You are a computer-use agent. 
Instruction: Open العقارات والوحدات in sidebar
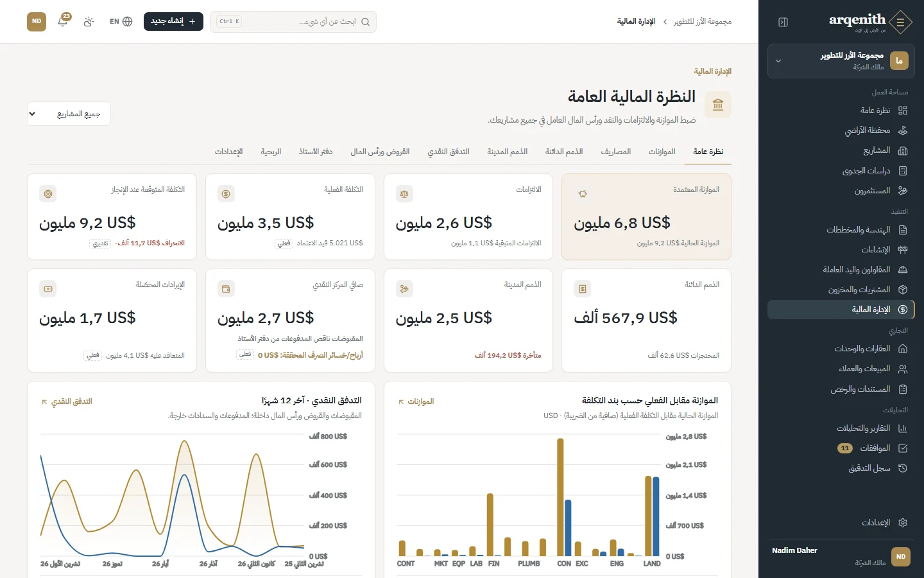pyautogui.click(x=841, y=349)
